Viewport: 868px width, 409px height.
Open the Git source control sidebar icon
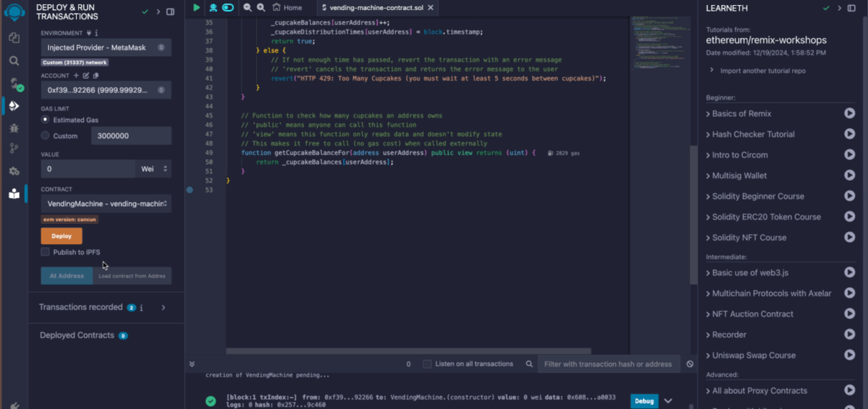14,149
